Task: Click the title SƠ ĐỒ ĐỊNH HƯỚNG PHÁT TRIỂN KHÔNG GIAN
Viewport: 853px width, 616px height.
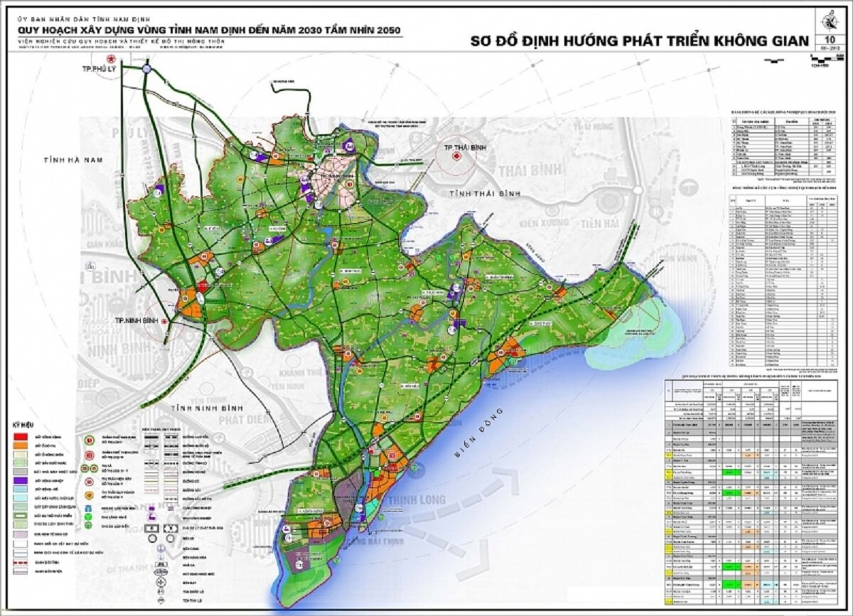Action: click(x=640, y=41)
